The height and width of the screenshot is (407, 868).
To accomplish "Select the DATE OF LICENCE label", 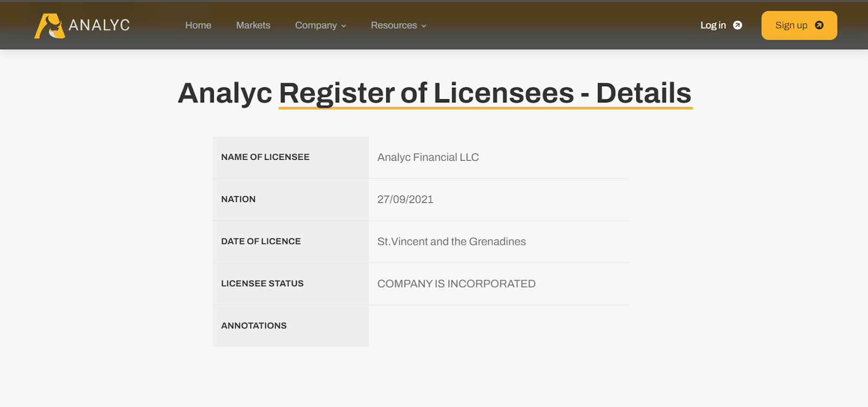I will point(261,241).
